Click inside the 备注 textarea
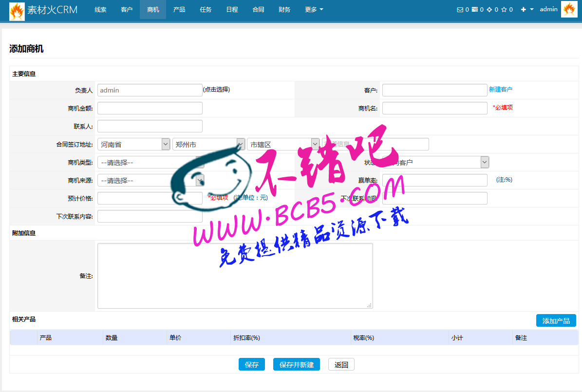 coord(235,276)
